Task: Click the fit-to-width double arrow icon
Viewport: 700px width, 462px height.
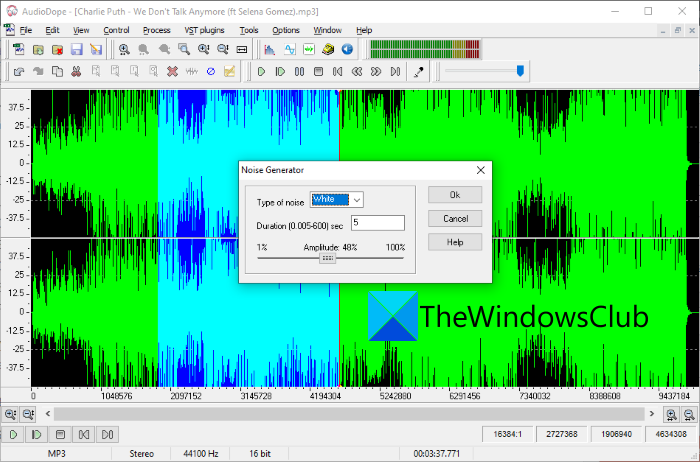Action: click(x=242, y=49)
